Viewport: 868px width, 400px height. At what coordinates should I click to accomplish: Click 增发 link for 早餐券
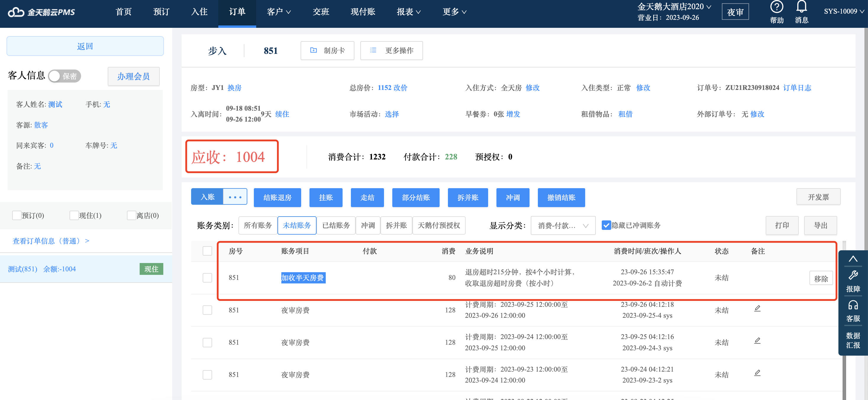(513, 114)
